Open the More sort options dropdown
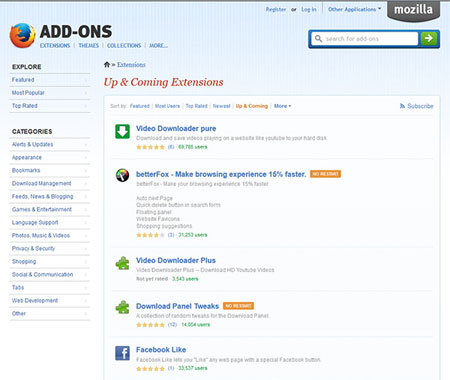Image resolution: width=450 pixels, height=380 pixels. [282, 106]
